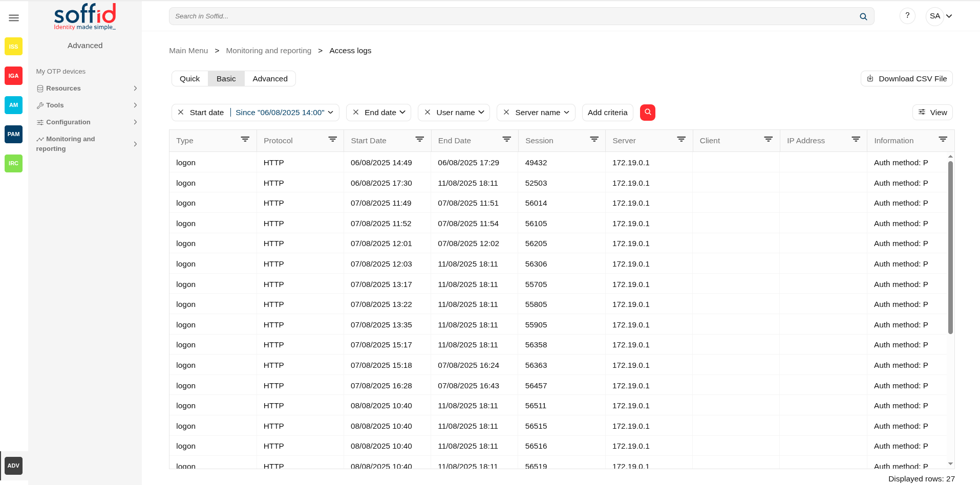
Task: Click the Soffid logo
Action: pos(85,17)
